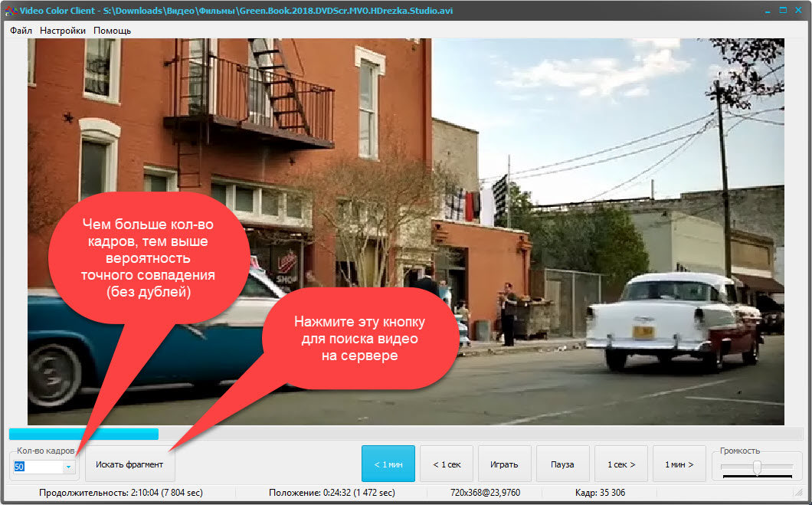Expand the Кол-во кадров dropdown arrow
Image resolution: width=812 pixels, height=505 pixels.
68,467
